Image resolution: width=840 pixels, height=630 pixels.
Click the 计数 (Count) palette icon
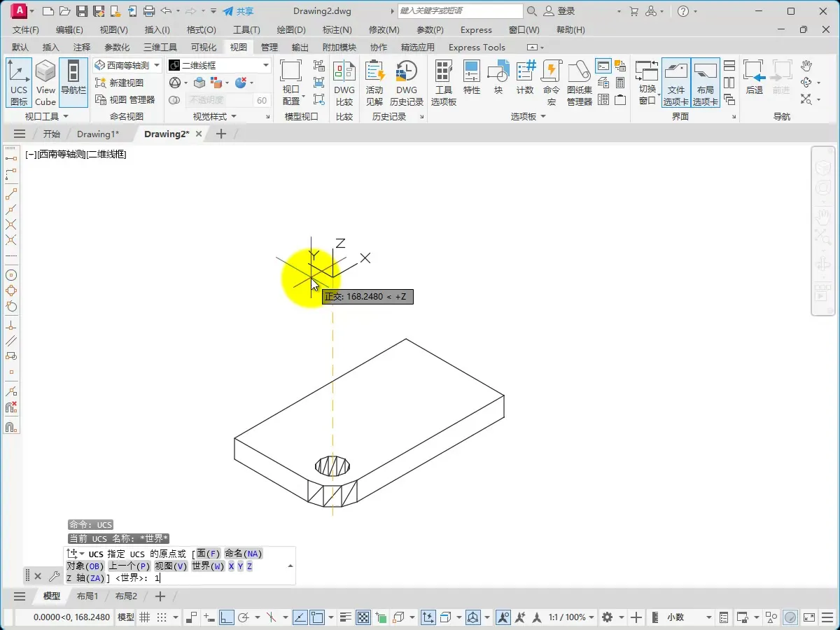pyautogui.click(x=525, y=78)
